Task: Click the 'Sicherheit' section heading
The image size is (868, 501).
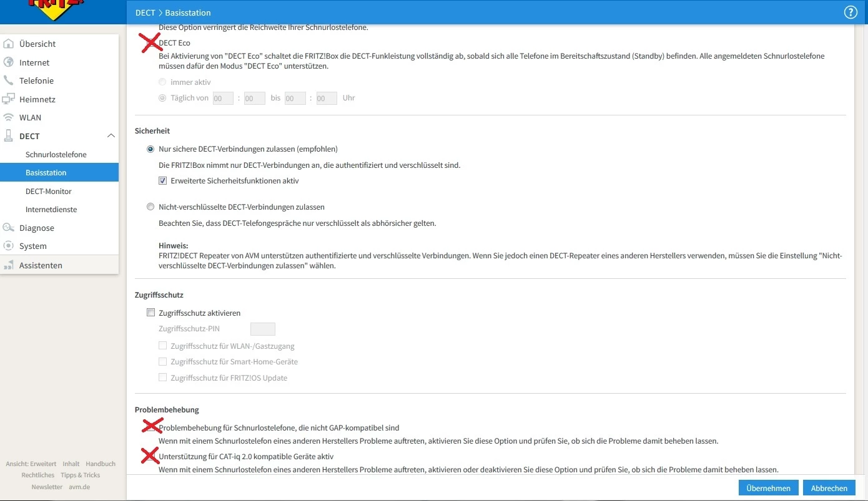Action: 152,131
